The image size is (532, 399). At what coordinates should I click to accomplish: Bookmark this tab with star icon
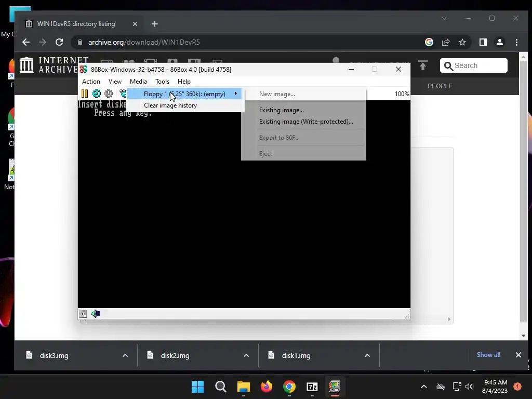462,42
